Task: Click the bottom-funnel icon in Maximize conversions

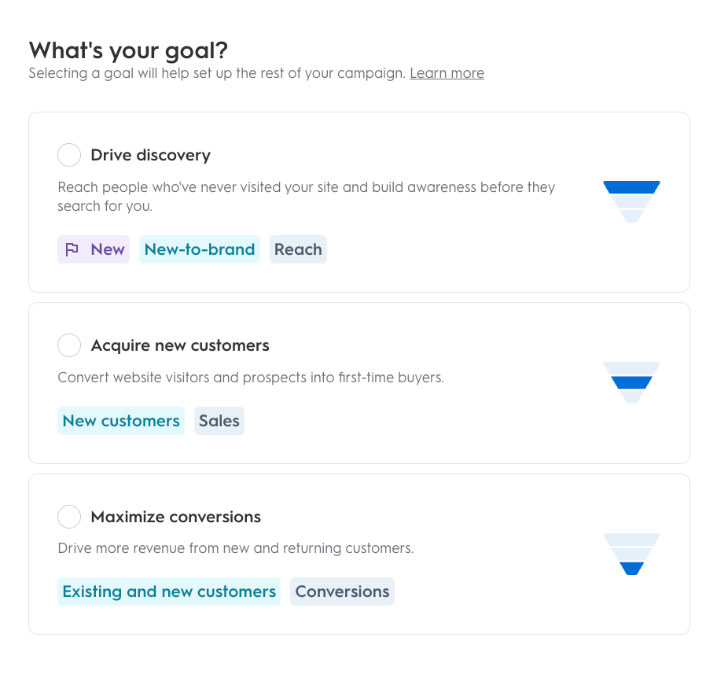Action: [x=631, y=554]
